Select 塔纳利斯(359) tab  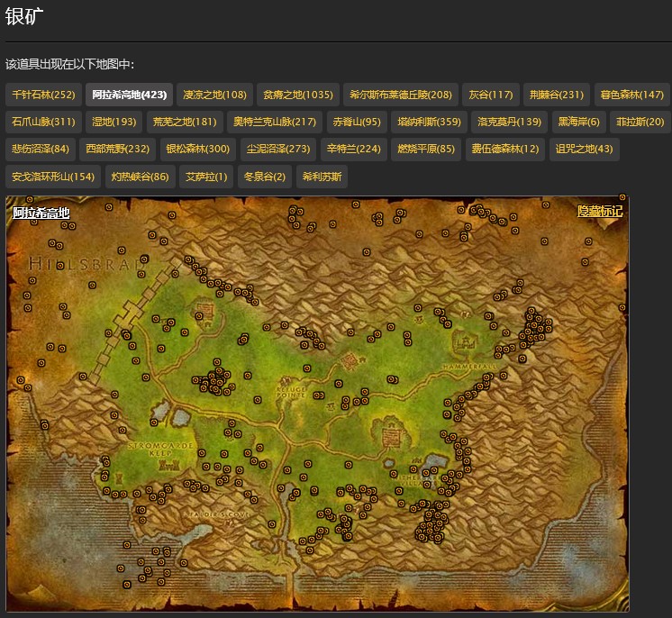click(x=429, y=122)
